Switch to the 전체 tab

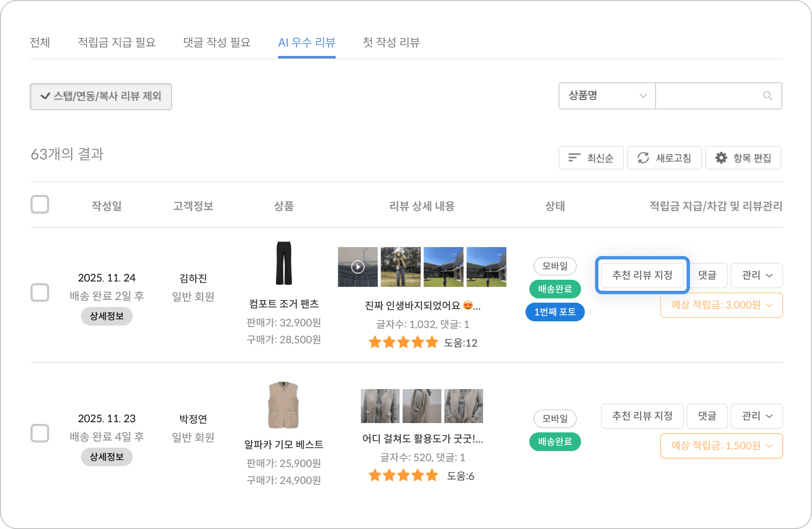pyautogui.click(x=40, y=42)
